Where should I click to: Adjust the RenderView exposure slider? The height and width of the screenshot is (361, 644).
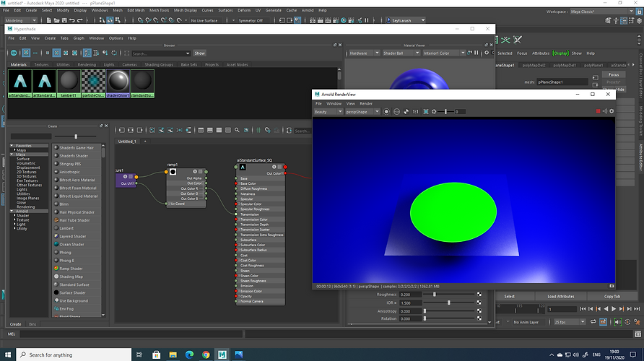pos(445,112)
